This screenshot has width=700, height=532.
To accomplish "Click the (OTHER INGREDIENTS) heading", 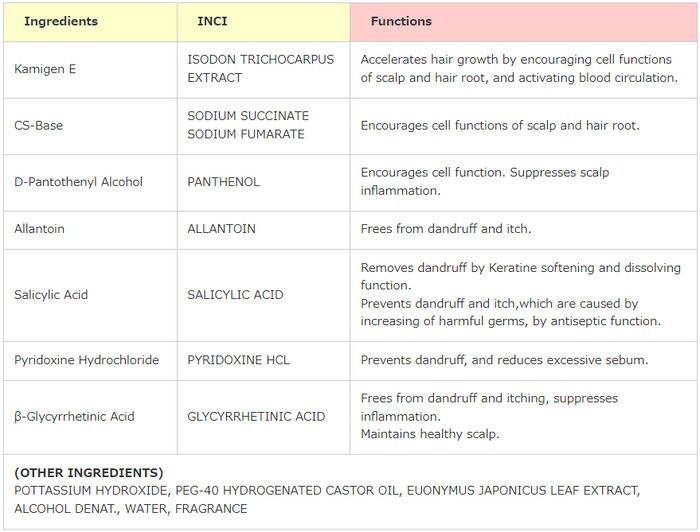I will click(x=89, y=472).
